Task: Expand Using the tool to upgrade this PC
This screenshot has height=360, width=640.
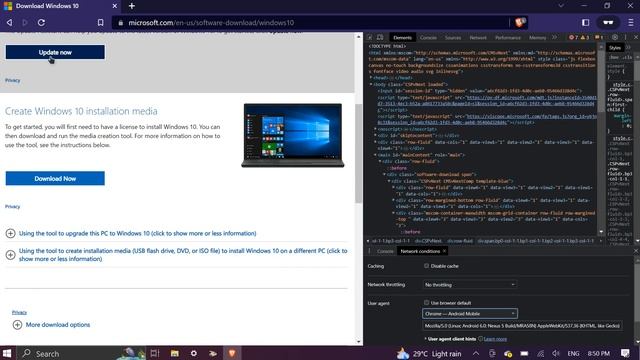Action: pyautogui.click(x=11, y=233)
